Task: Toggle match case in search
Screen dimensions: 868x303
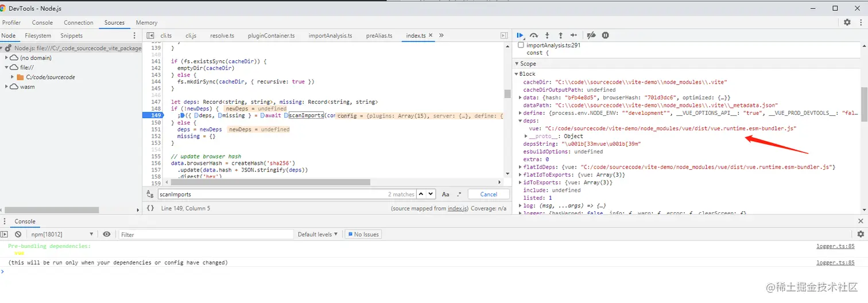Action: [x=445, y=195]
